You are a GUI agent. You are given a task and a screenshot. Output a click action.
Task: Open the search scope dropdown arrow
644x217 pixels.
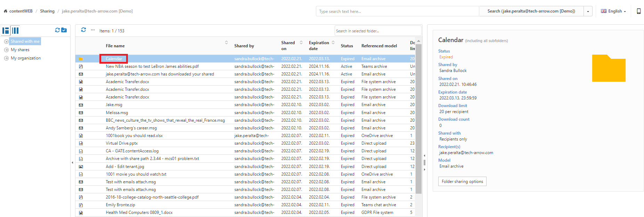588,11
